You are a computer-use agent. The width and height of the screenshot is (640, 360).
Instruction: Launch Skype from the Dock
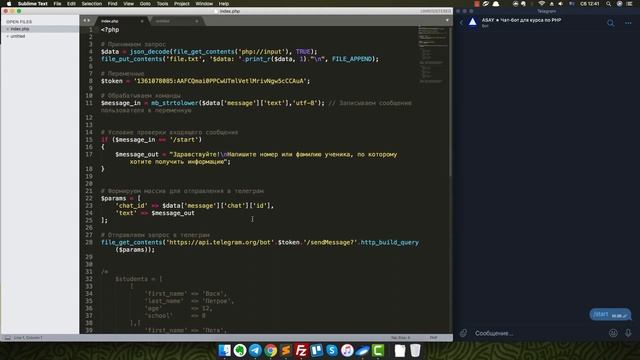click(332, 350)
